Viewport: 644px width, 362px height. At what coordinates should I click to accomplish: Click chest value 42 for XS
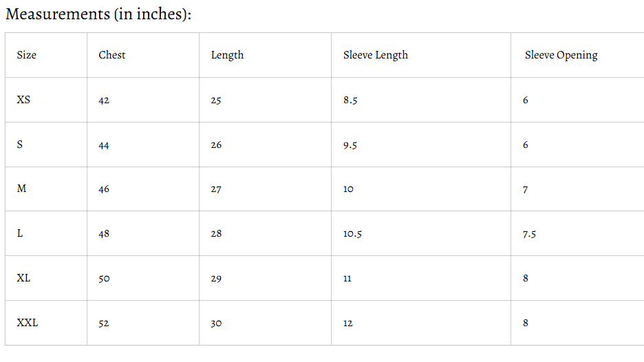click(104, 100)
